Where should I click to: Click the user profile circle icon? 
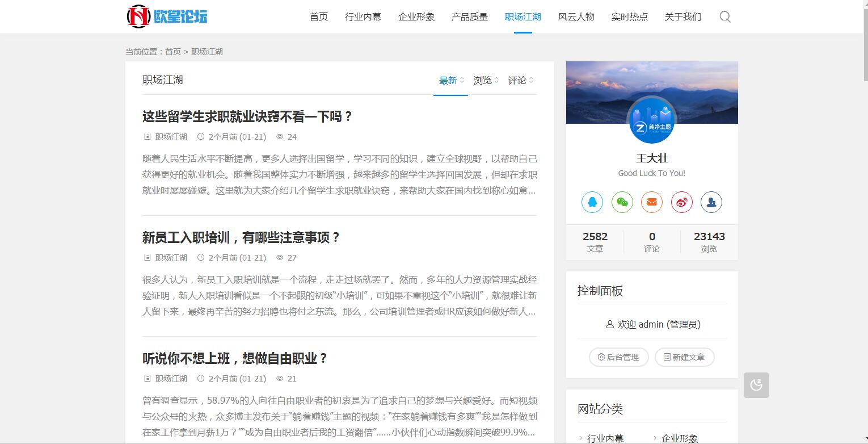711,202
